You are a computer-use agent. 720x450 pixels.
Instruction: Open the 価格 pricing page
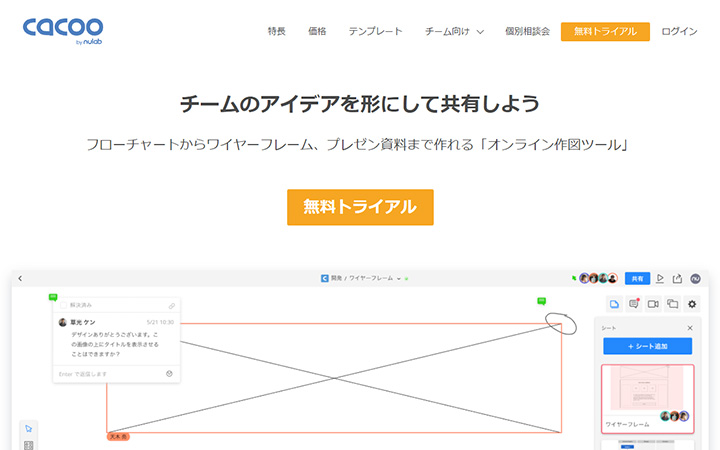pyautogui.click(x=317, y=31)
